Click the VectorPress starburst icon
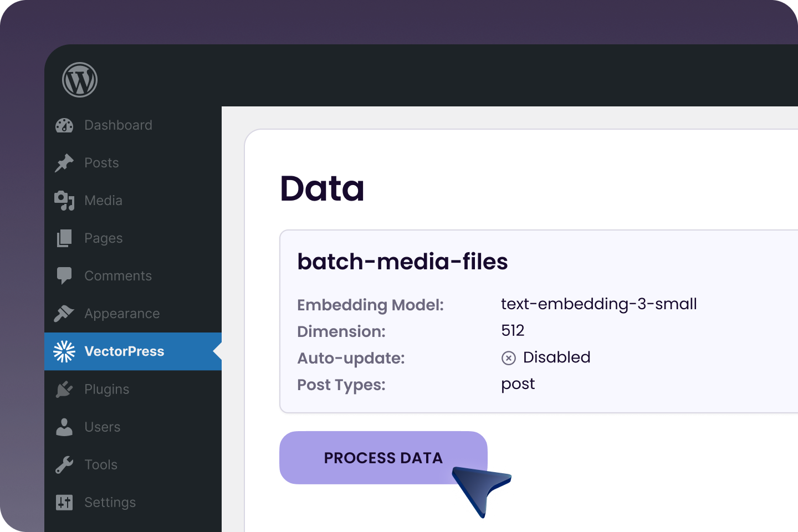798x532 pixels. point(64,351)
